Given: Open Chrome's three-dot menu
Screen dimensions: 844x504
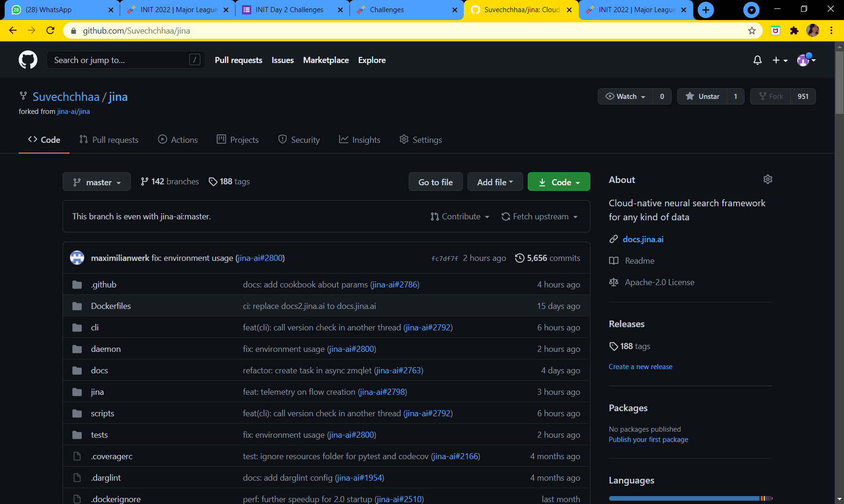Looking at the screenshot, I should [831, 31].
